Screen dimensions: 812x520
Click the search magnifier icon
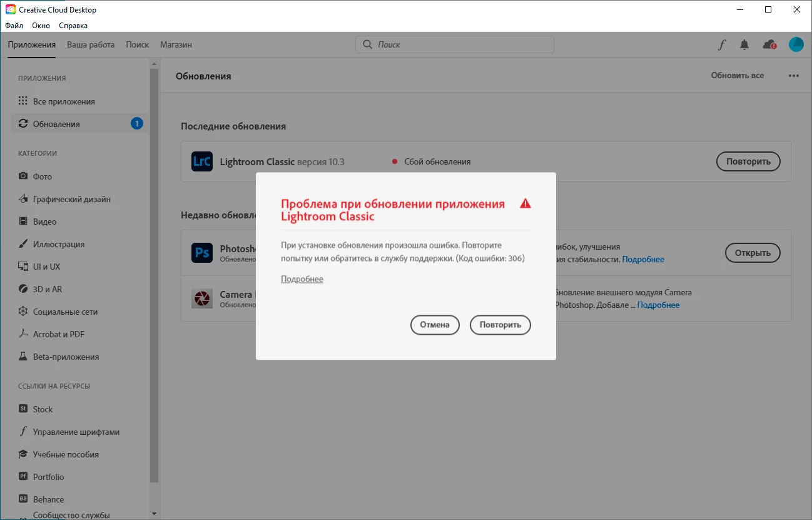[367, 44]
